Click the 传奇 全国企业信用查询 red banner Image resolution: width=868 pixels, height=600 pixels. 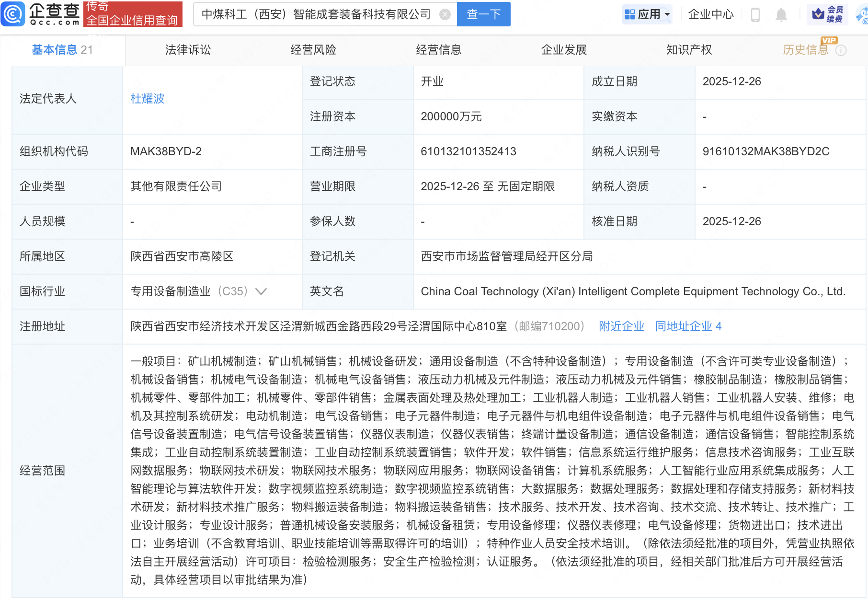point(133,14)
